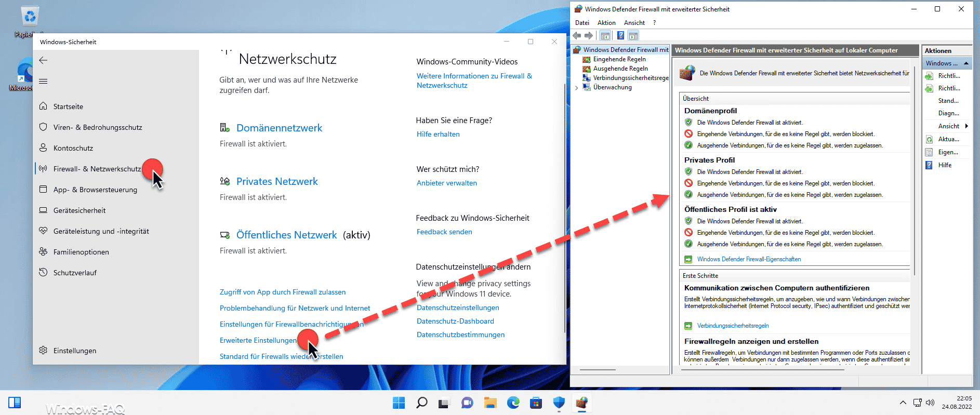Open Microsoft Edge from taskbar

click(x=513, y=403)
